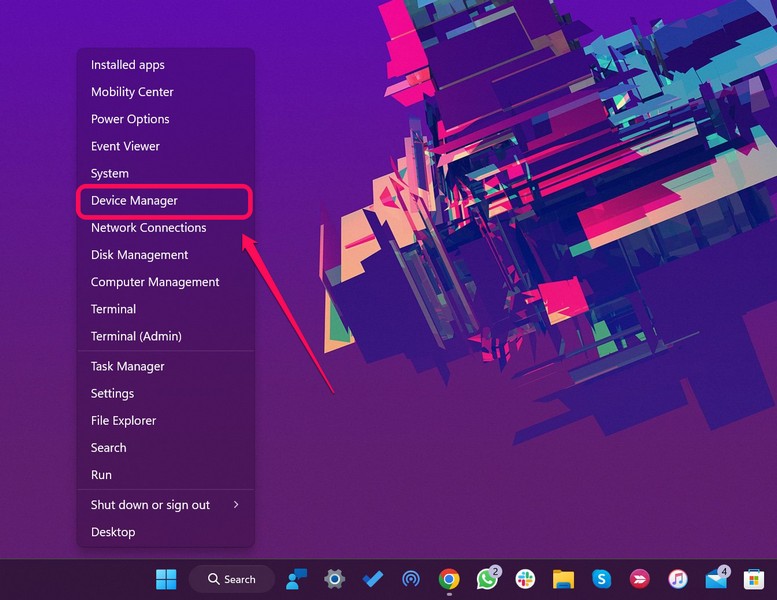777x600 pixels.
Task: Open iTunes music app in taskbar
Action: coord(678,579)
